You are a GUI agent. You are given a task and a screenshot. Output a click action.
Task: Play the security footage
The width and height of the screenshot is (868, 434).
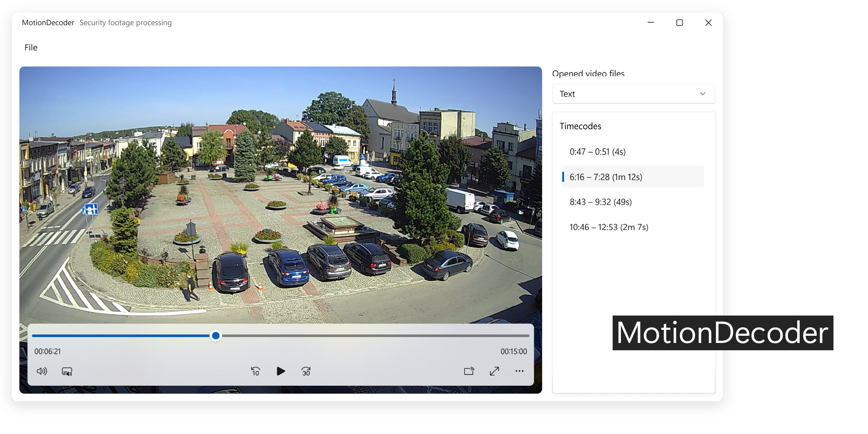[x=281, y=371]
